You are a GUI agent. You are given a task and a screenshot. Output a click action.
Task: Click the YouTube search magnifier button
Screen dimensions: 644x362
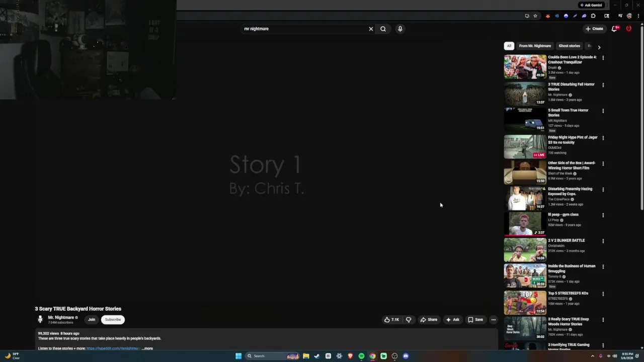tap(383, 29)
